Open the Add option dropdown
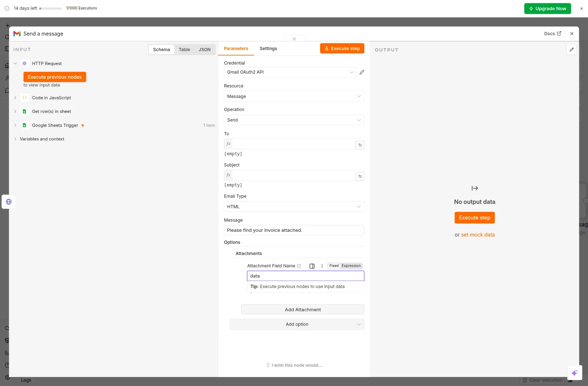588x386 pixels. (297, 324)
